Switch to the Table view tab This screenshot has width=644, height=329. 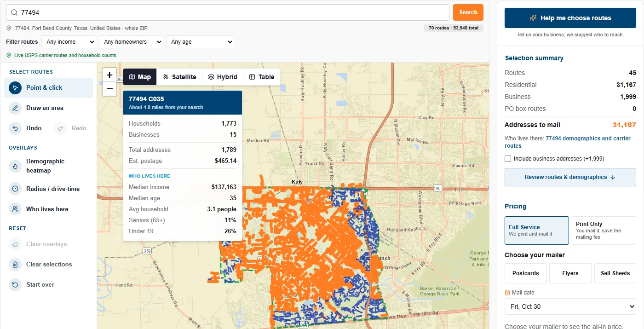point(262,77)
